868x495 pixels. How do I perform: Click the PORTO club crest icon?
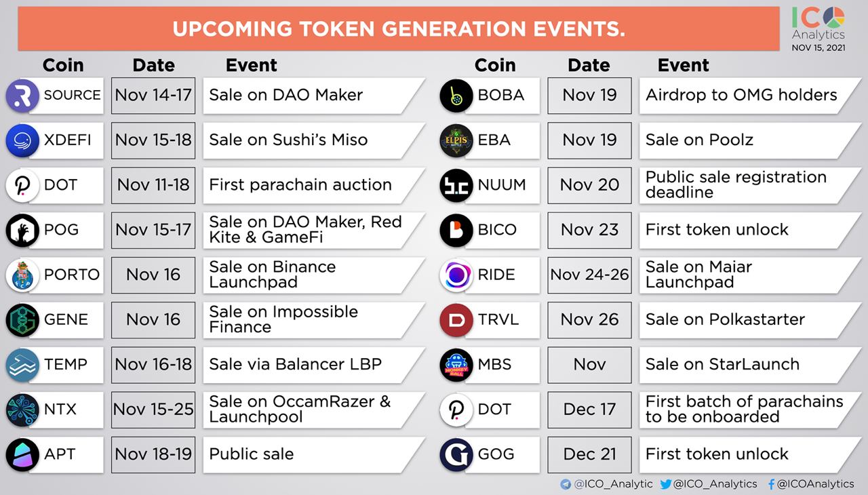point(22,275)
